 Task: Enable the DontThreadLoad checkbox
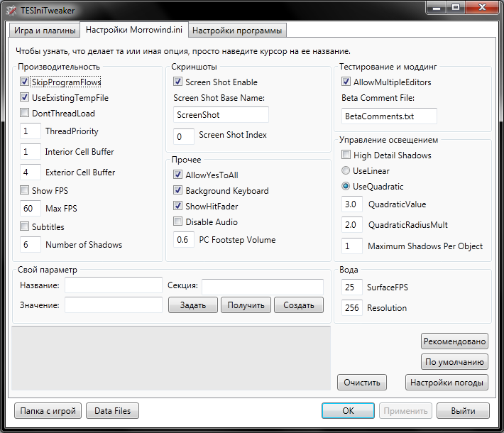26,114
